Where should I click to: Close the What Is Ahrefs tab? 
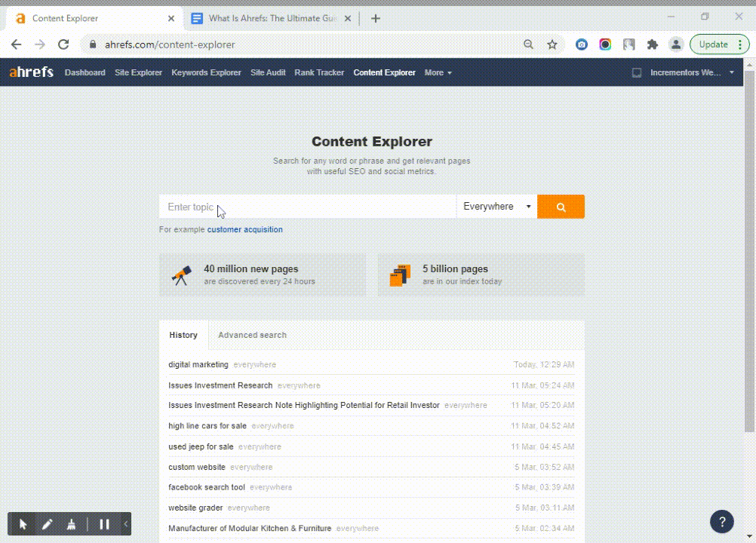click(348, 18)
